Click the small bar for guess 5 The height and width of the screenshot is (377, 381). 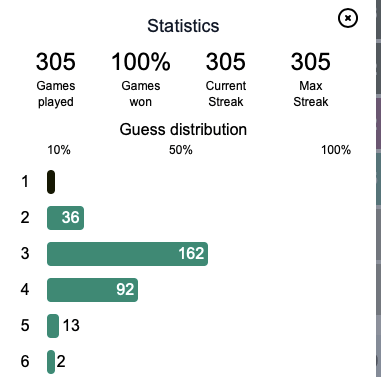(53, 326)
